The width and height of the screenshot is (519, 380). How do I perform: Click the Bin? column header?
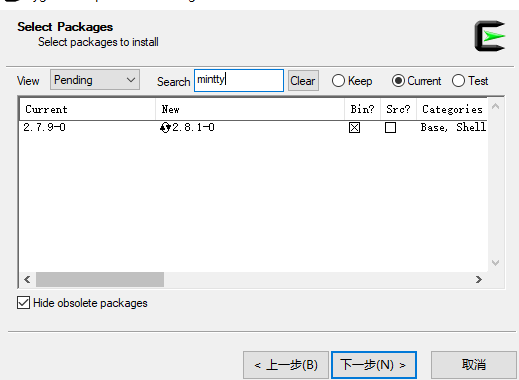tap(362, 109)
